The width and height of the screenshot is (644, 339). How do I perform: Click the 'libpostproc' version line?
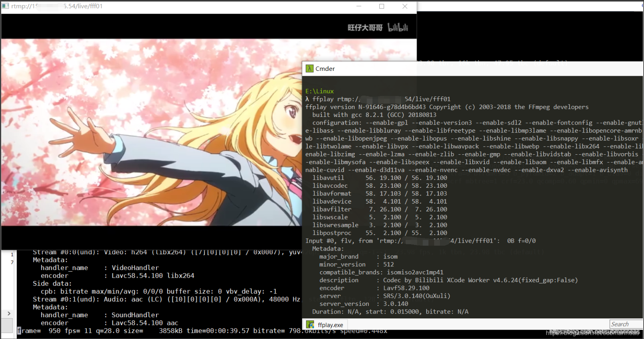click(x=380, y=233)
